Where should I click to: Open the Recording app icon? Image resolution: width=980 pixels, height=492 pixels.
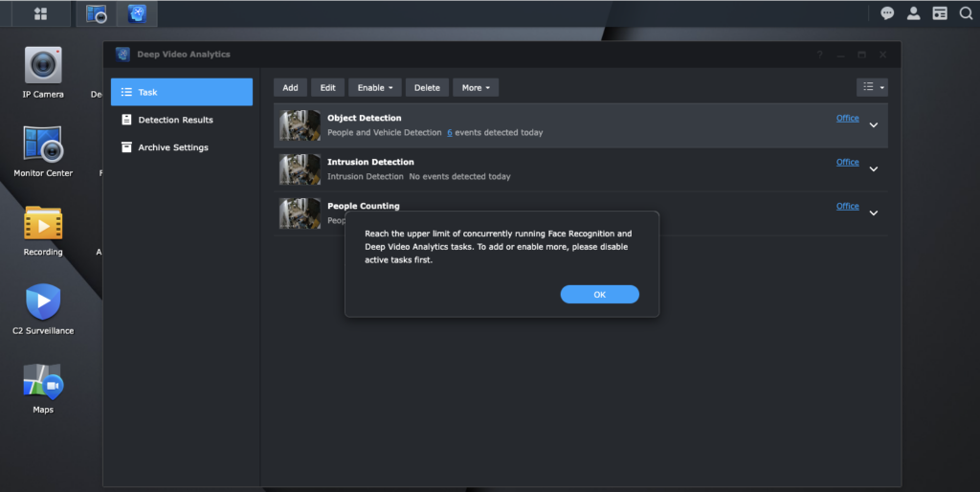(x=43, y=224)
